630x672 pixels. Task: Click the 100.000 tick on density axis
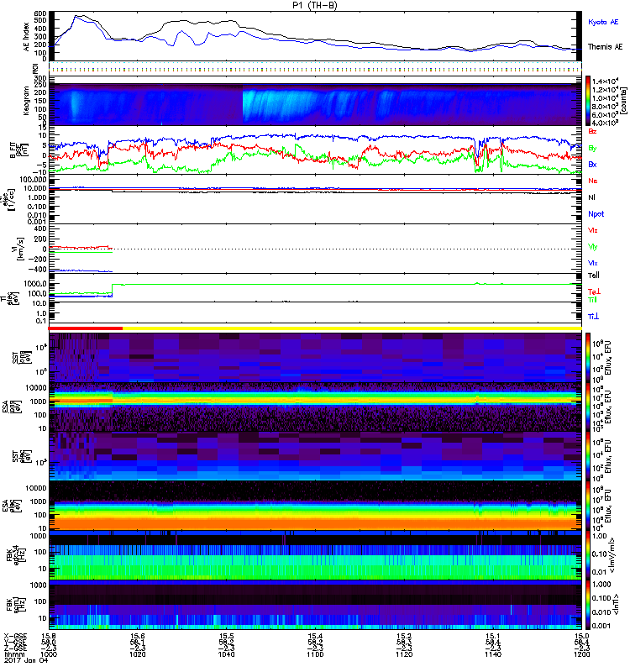pos(35,179)
